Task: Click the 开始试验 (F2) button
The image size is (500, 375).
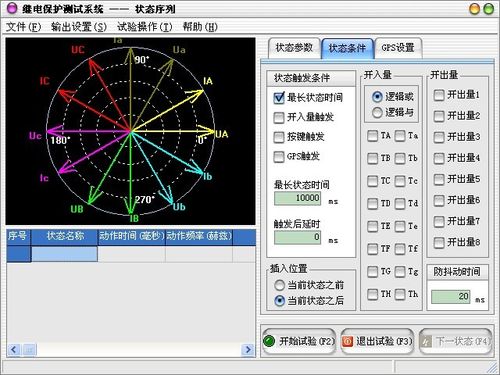Action: click(298, 341)
